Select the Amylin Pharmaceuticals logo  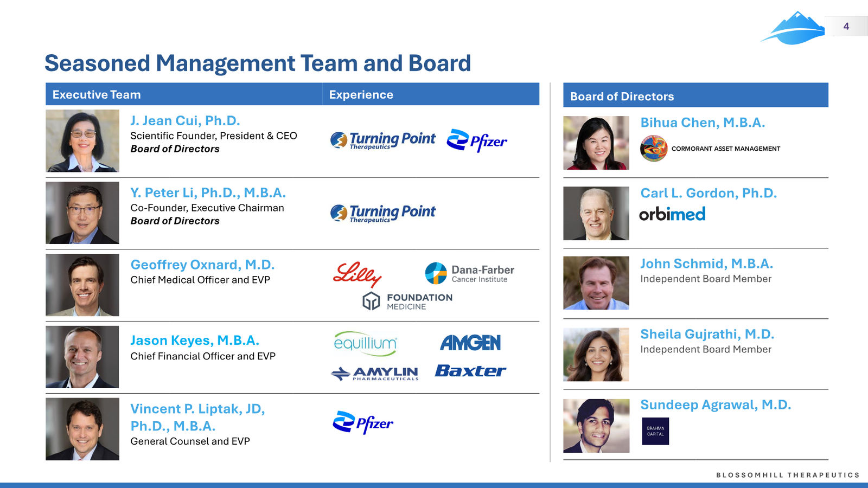pyautogui.click(x=375, y=374)
